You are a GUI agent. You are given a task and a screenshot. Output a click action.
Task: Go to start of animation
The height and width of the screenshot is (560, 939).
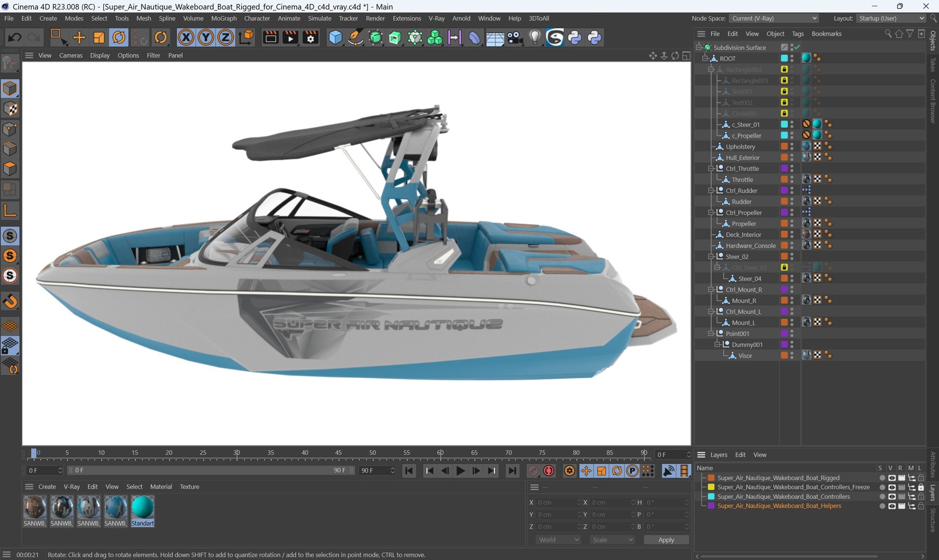tap(409, 471)
